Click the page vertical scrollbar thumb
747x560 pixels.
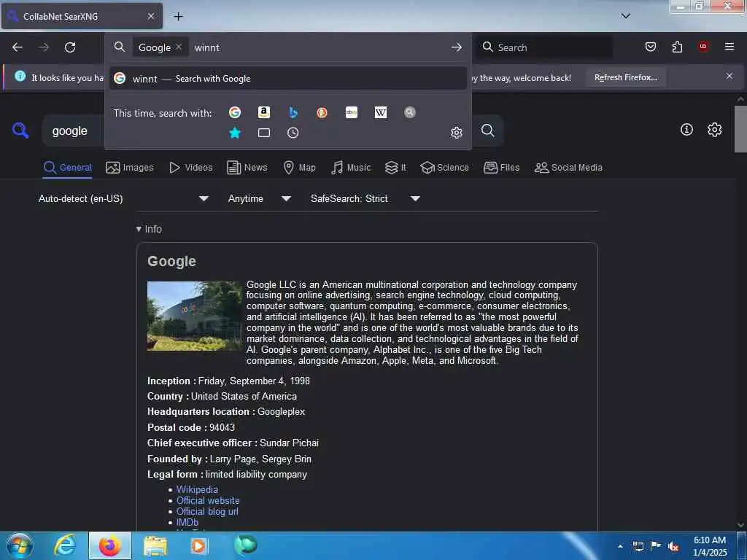tap(740, 128)
